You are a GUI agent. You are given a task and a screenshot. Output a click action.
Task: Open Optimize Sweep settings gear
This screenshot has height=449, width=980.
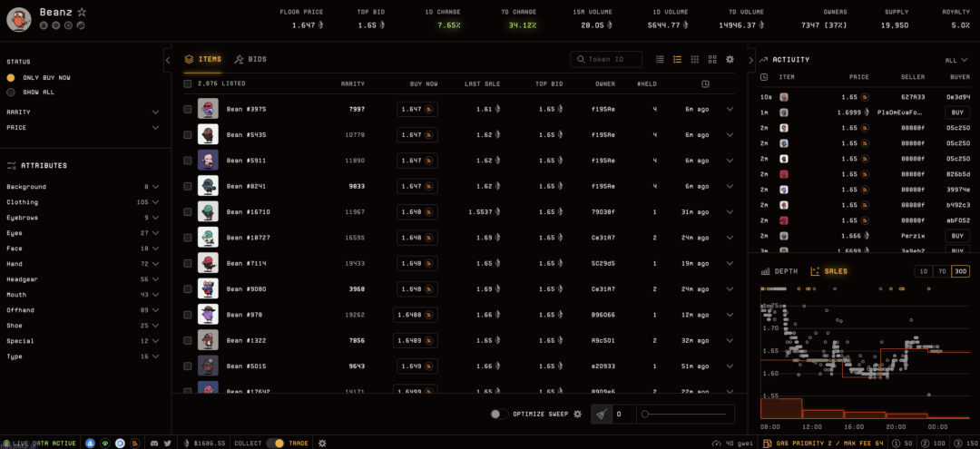click(577, 414)
